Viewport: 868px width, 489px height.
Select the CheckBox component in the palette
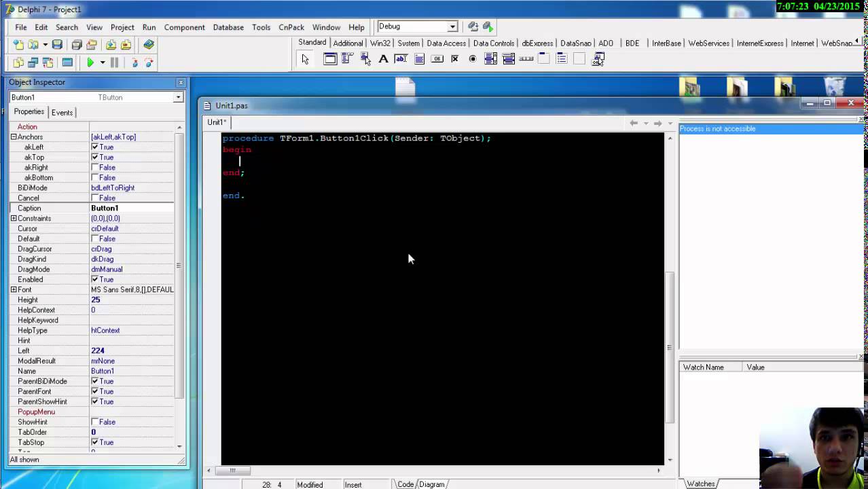(454, 59)
